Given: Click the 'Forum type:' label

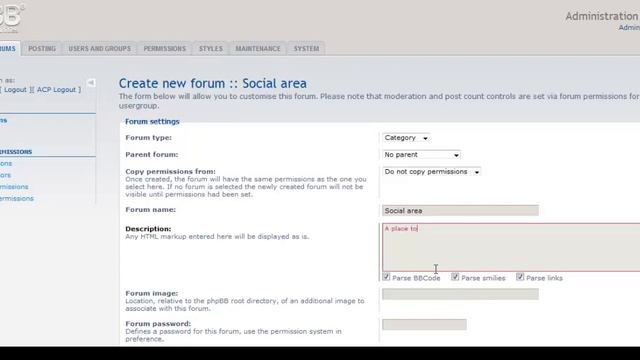Looking at the screenshot, I should tap(149, 138).
